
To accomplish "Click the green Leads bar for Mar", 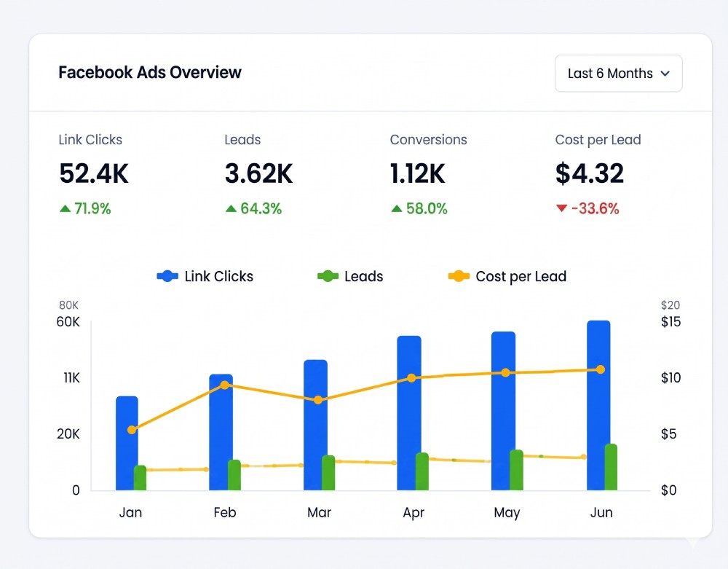I will point(328,473).
